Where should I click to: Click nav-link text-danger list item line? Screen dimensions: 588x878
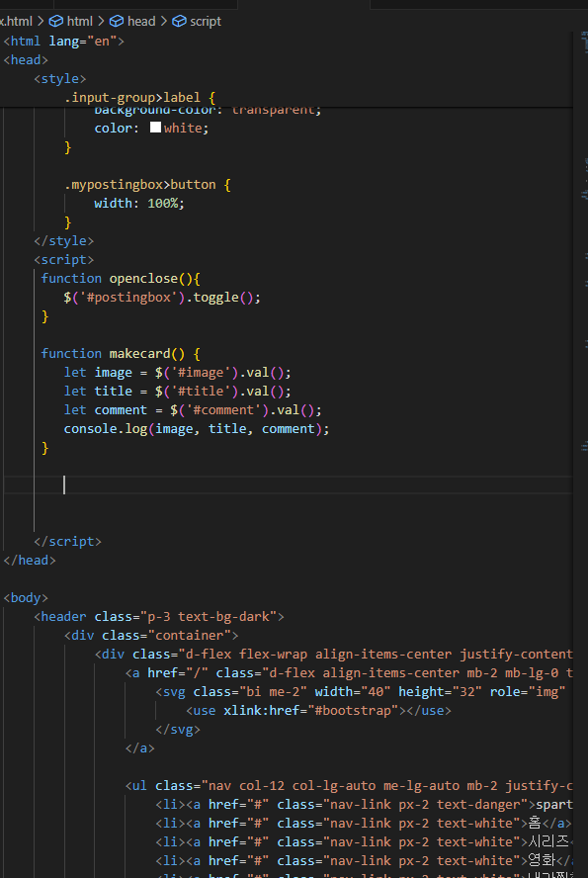pos(365,805)
